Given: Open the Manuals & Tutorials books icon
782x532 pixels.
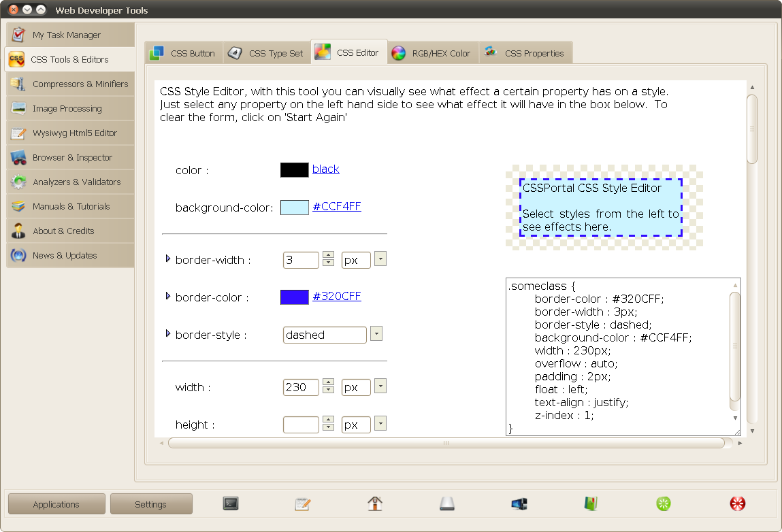Looking at the screenshot, I should coord(18,206).
